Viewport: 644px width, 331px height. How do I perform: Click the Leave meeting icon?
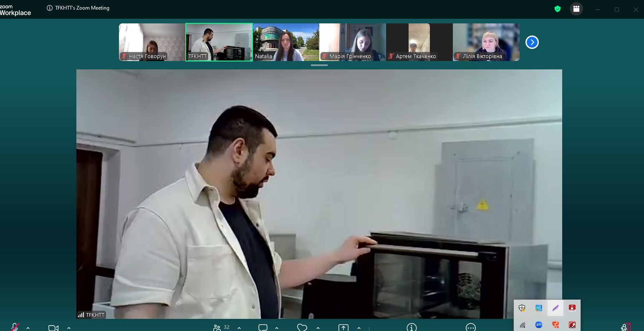click(625, 328)
